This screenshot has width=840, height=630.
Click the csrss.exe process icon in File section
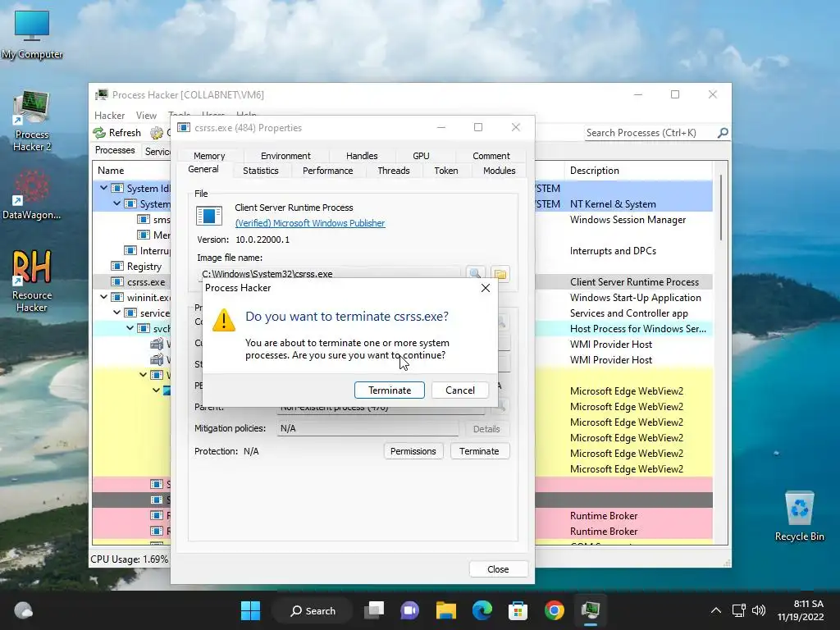tap(209, 216)
